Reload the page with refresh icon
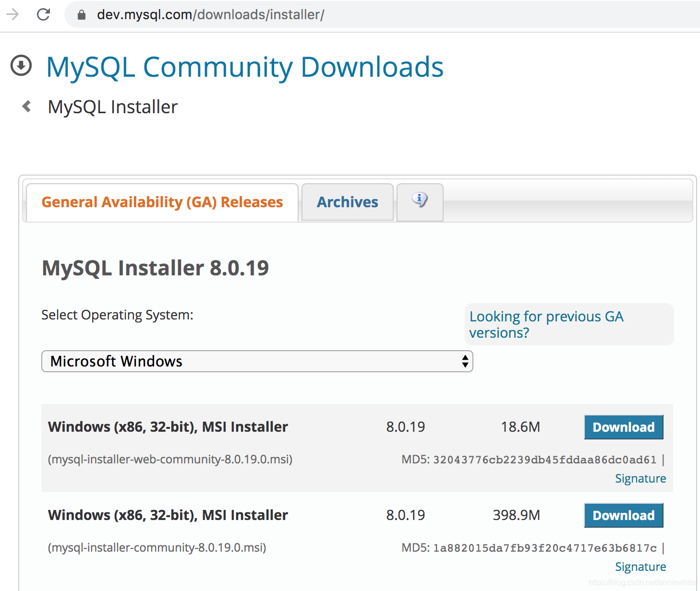700x591 pixels. (x=44, y=14)
